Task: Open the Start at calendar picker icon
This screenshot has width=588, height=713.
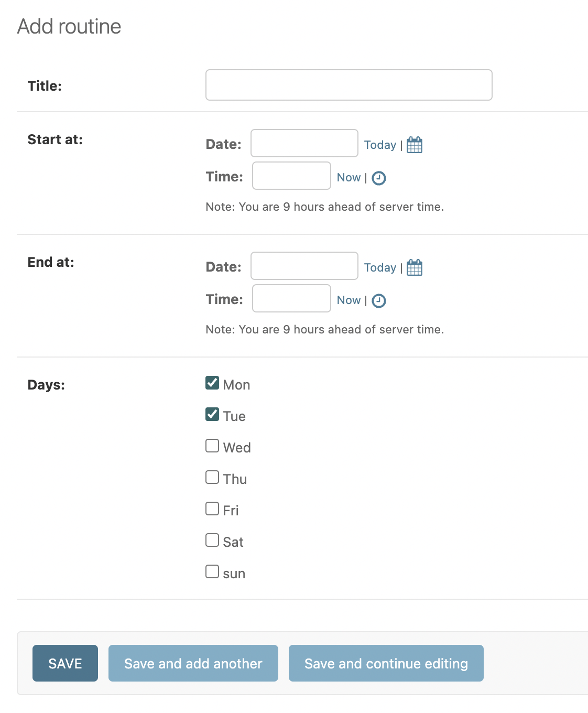Action: (414, 145)
